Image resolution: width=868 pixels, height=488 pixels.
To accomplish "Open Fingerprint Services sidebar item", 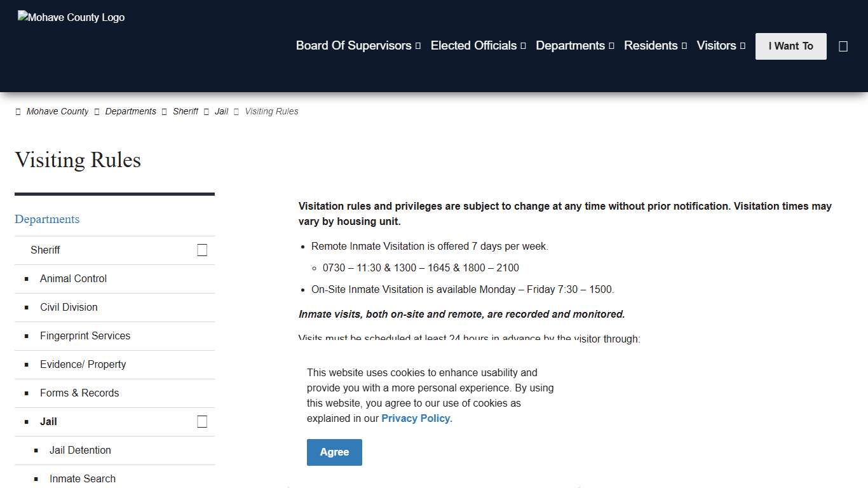I will point(85,335).
